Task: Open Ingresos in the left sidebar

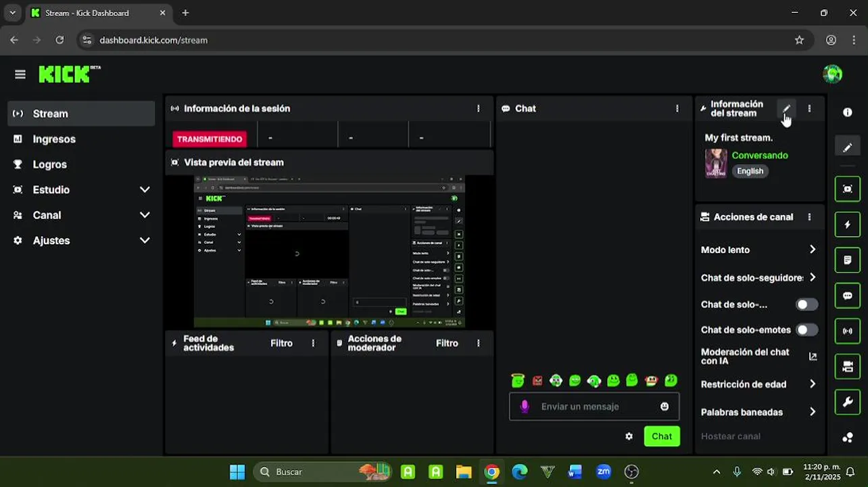Action: coord(81,139)
